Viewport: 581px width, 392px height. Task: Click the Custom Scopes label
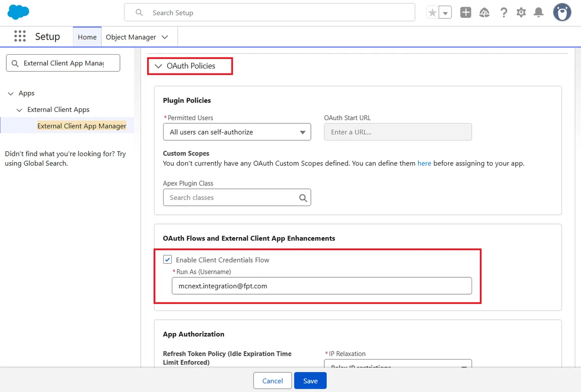186,153
